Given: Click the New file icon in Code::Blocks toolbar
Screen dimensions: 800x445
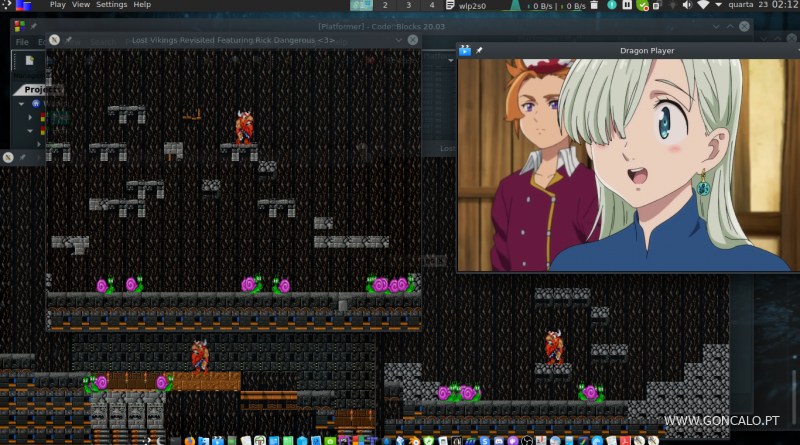Looking at the screenshot, I should point(30,61).
